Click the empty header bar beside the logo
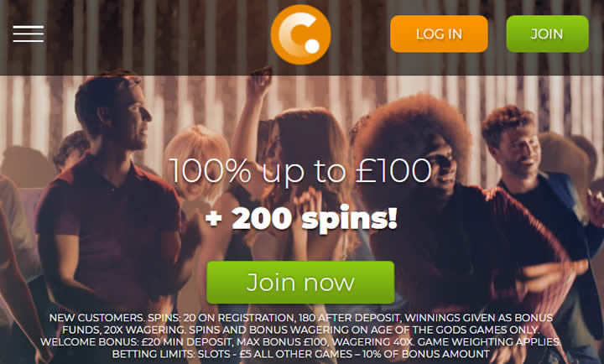This screenshot has width=604, height=364. pyautogui.click(x=154, y=37)
